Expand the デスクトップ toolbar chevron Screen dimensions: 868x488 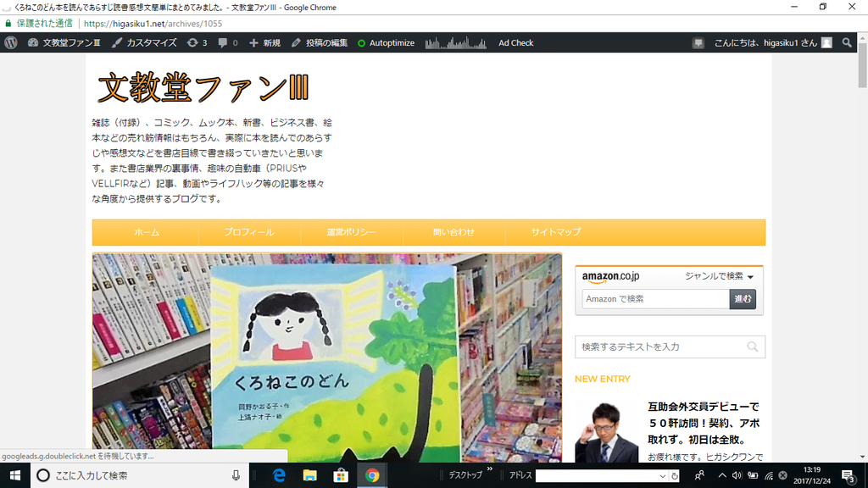tap(490, 469)
